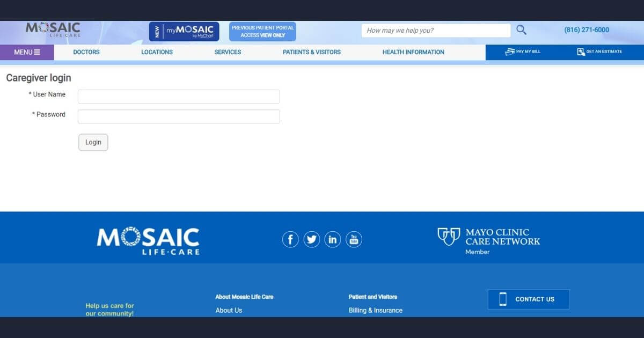Open the Locations navigation item
Viewport: 644px width, 338px height.
click(x=157, y=52)
